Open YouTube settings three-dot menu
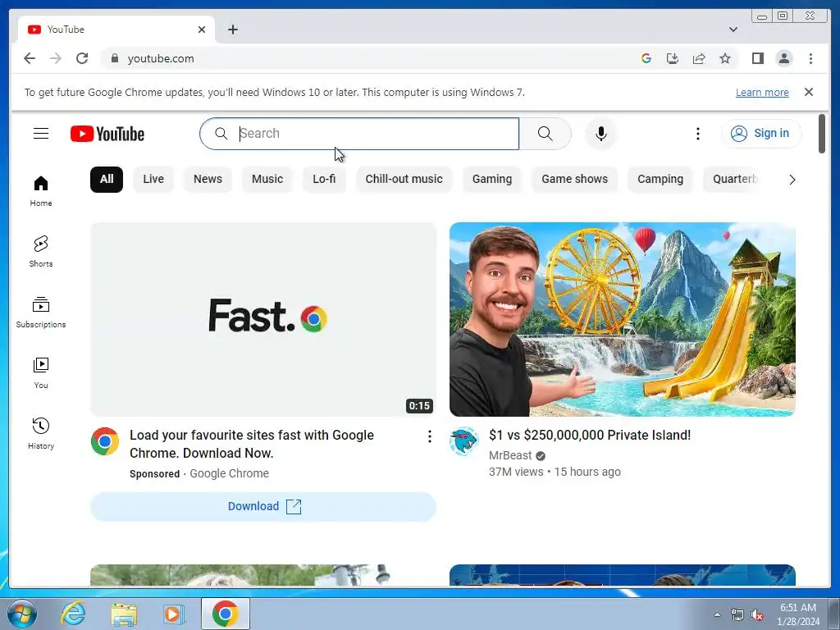 [x=697, y=134]
